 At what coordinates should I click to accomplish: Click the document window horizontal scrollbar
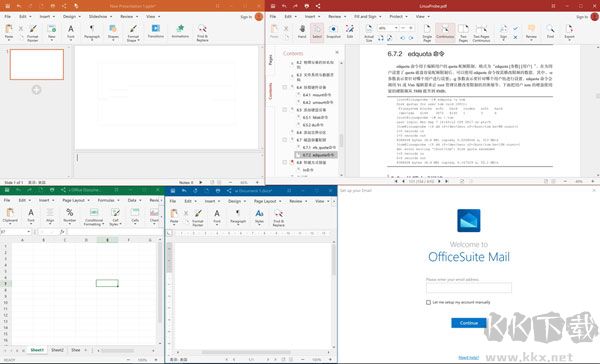coord(246,352)
